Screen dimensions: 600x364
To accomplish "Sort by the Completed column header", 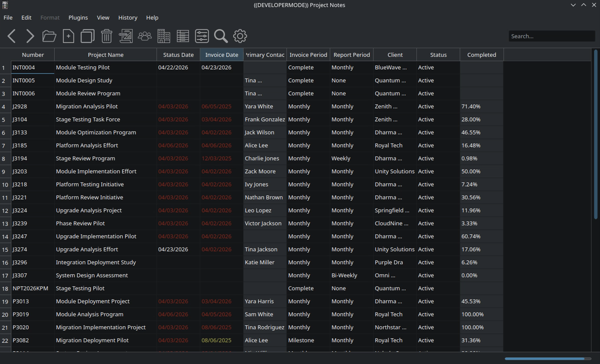I will click(x=482, y=55).
